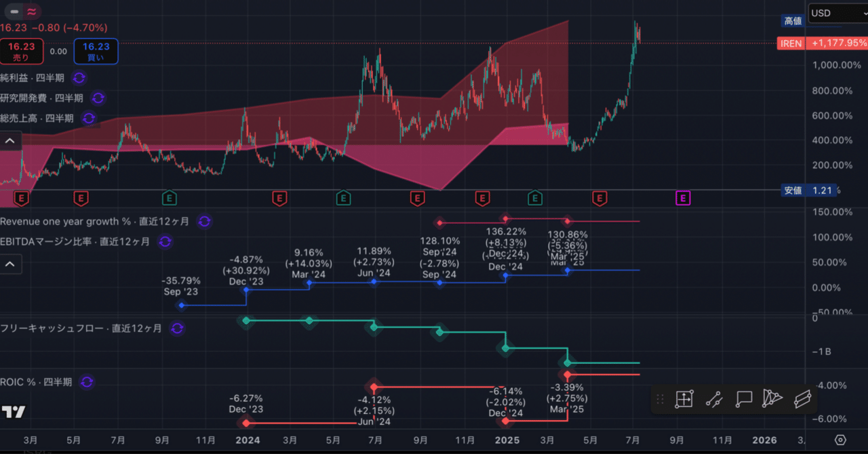
Task: Click the 純利益 · 四半期 indicator title
Action: 34,78
